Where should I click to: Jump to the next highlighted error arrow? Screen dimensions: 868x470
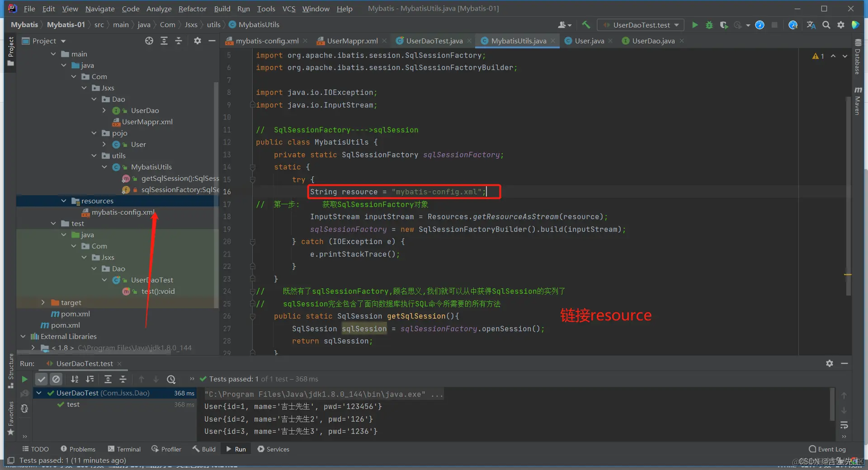(845, 56)
